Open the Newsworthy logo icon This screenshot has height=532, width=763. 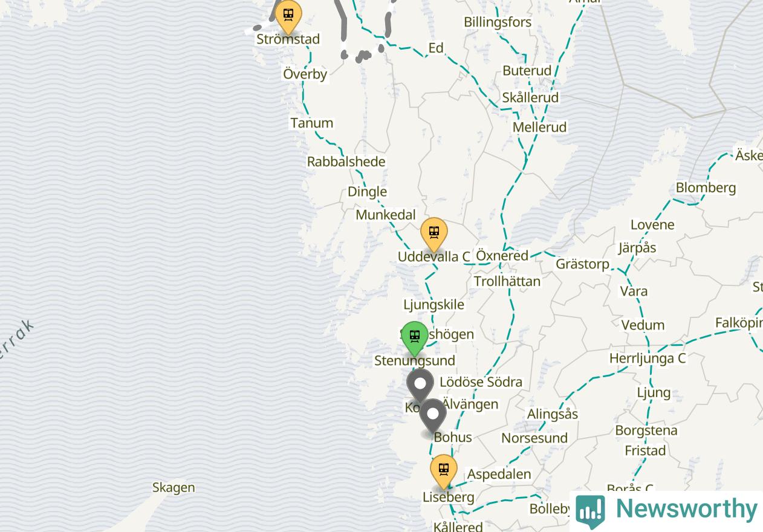(x=591, y=511)
